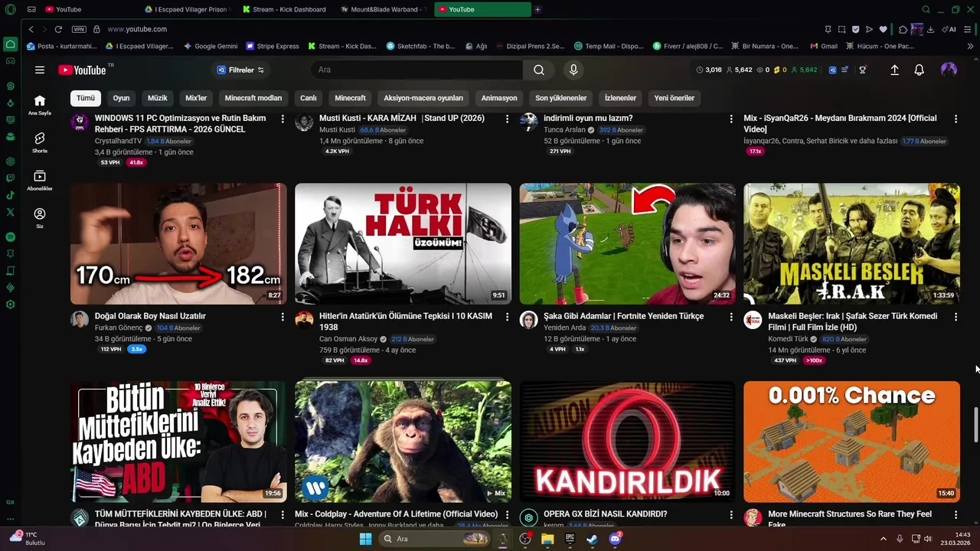Open the KANDIRILDIK Opera GX thumbnail
Screen dimensions: 980x551
(627, 442)
